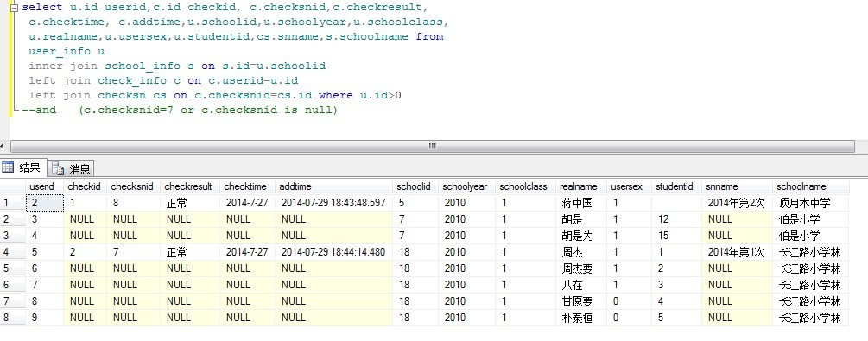Click realname cell 八在
The height and width of the screenshot is (341, 868).
[x=581, y=285]
